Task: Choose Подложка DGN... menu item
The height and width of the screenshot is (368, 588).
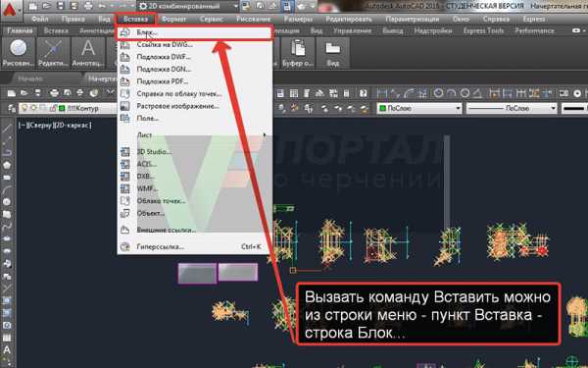Action: pyautogui.click(x=194, y=69)
